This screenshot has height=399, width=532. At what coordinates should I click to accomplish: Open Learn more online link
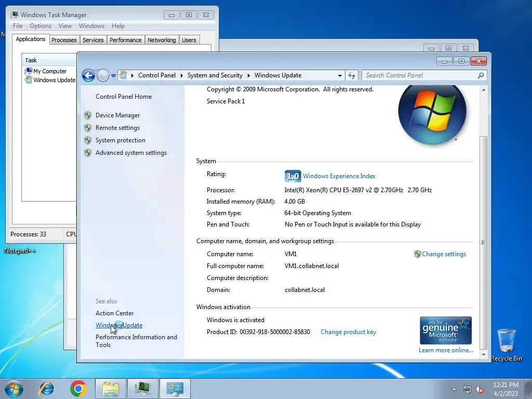point(446,350)
